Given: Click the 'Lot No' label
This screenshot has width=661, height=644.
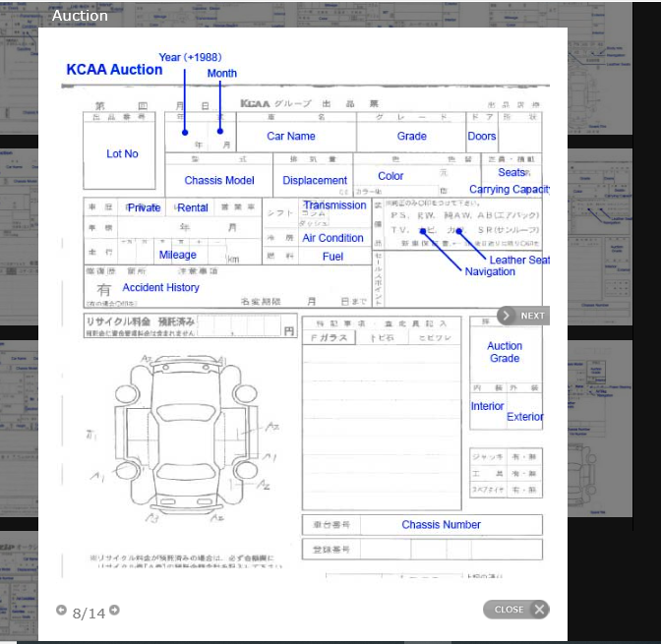Looking at the screenshot, I should point(122,153).
